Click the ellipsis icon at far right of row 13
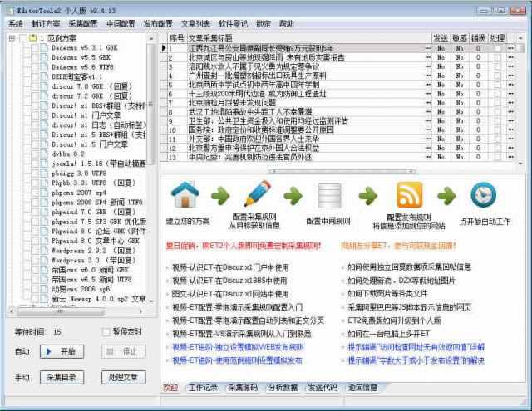The width and height of the screenshot is (532, 411). click(510, 157)
